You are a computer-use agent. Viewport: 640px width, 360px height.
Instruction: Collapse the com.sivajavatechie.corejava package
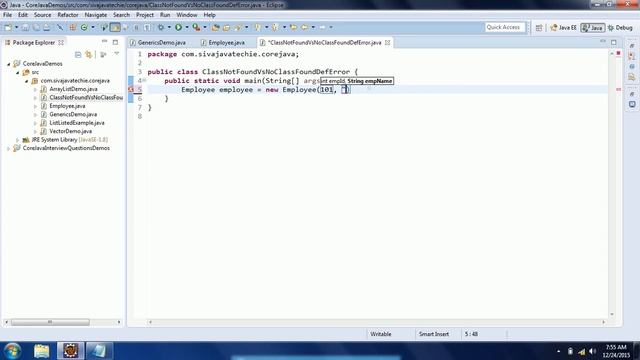(x=27, y=81)
